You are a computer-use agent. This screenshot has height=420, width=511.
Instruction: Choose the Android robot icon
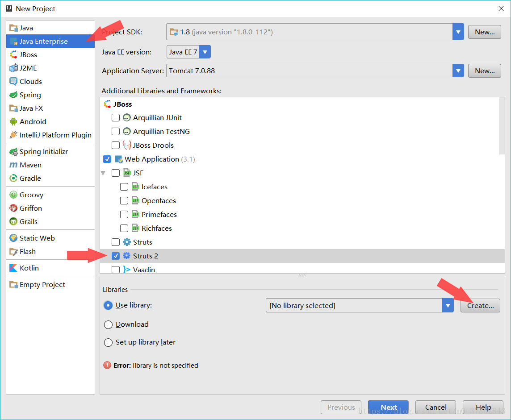click(13, 121)
